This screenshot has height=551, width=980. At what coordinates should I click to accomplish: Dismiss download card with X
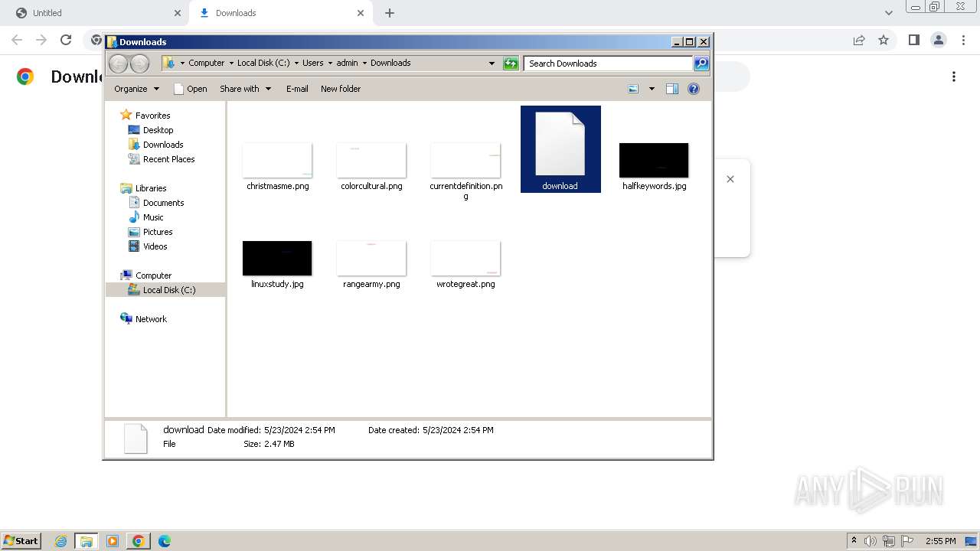point(730,179)
